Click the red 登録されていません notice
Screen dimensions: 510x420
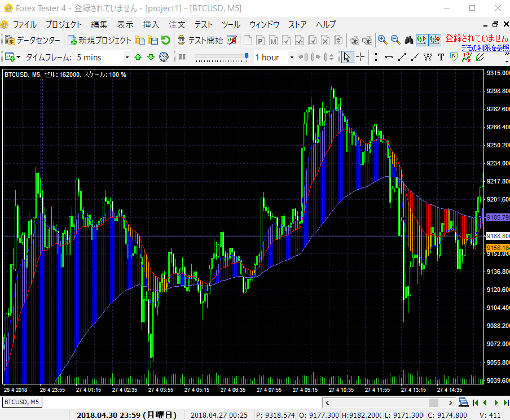click(477, 38)
